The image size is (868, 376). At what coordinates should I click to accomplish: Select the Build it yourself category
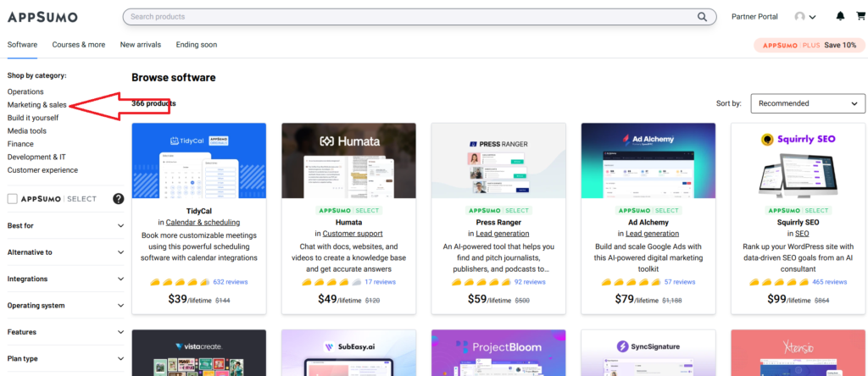(33, 118)
